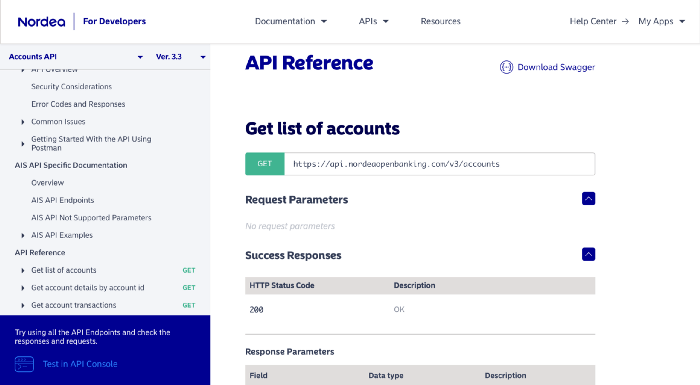The width and height of the screenshot is (700, 385).
Task: Click the OK description cell
Action: click(x=399, y=310)
